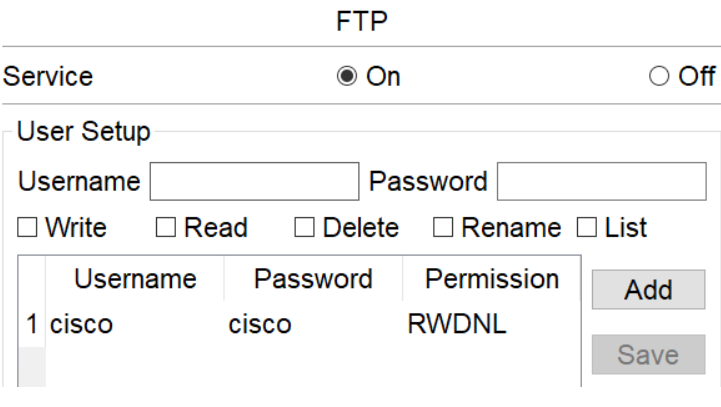
Task: Click the Username column header
Action: coord(135,279)
